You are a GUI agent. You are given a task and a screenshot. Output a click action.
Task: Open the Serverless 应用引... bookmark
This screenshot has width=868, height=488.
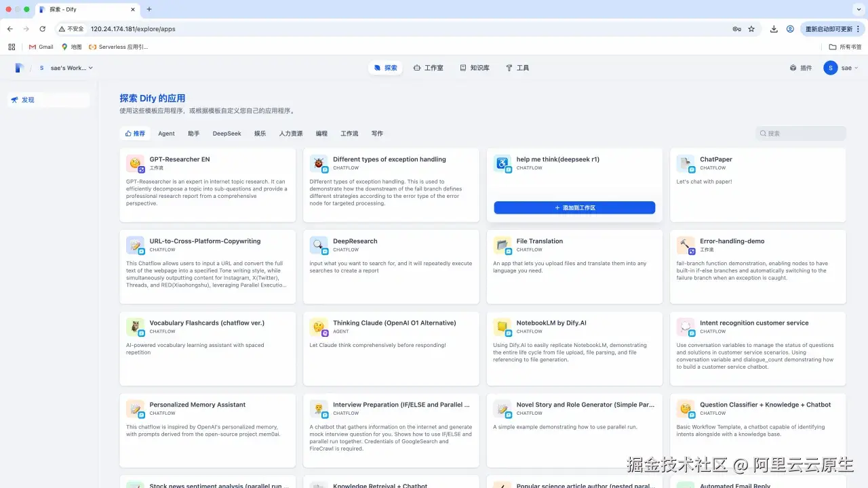point(119,47)
